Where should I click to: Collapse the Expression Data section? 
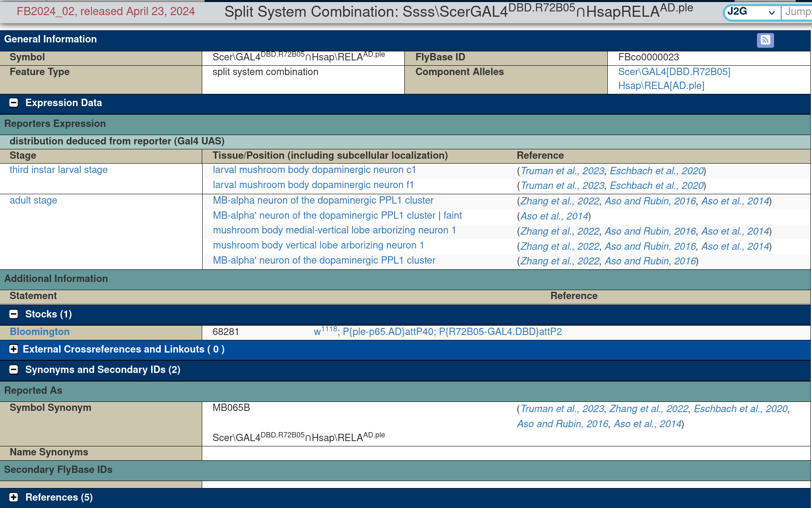point(13,103)
